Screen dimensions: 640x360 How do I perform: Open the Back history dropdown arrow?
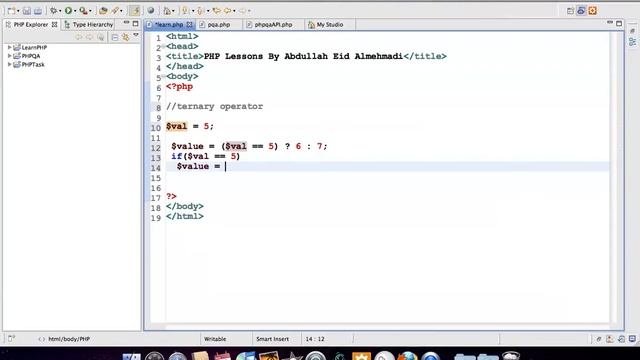pos(234,11)
